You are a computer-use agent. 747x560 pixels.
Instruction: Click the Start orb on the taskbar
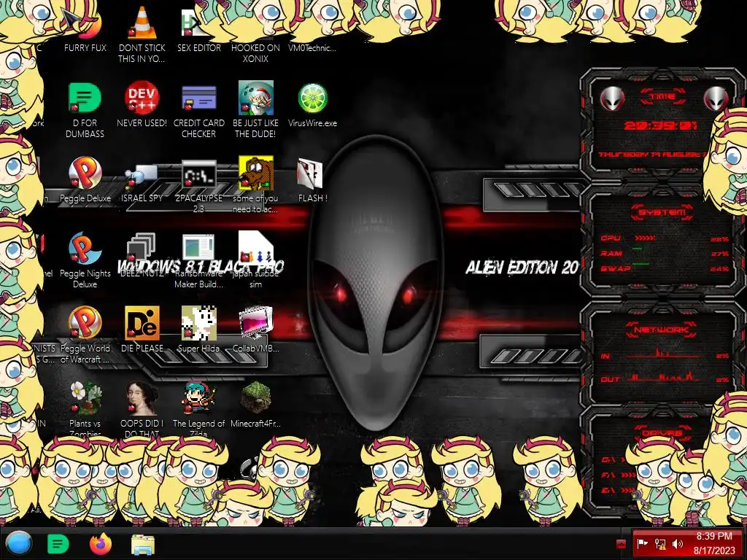point(19,544)
